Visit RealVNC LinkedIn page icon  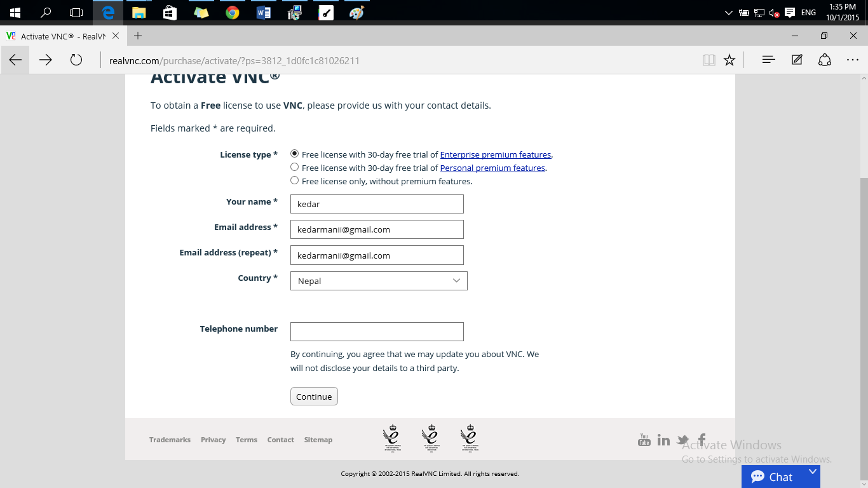pyautogui.click(x=663, y=440)
